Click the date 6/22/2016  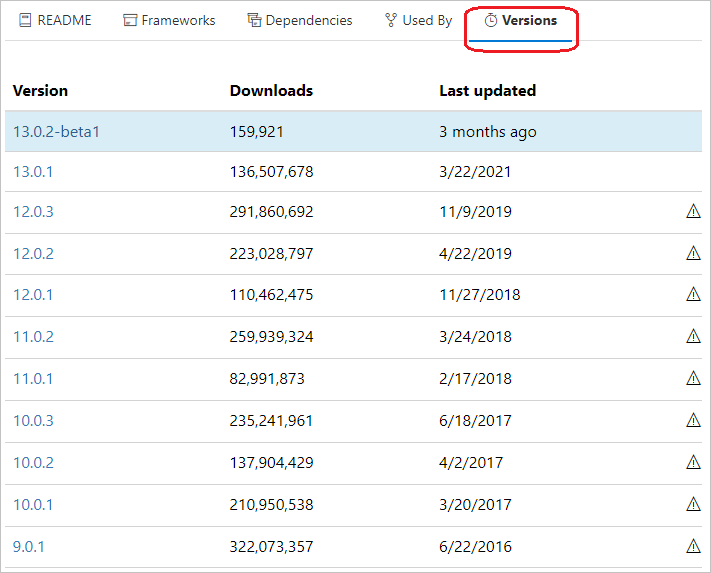[x=475, y=547]
